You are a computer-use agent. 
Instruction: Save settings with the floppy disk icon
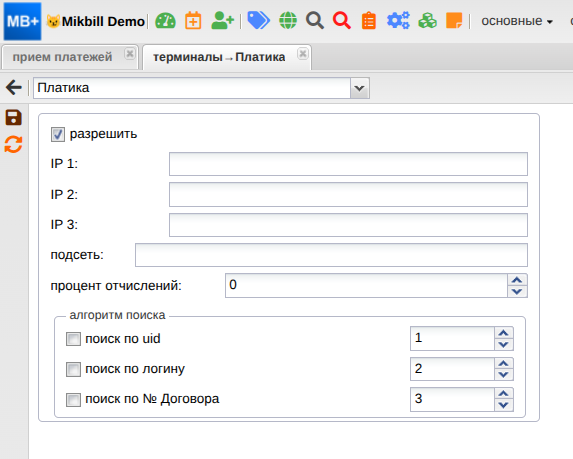pos(14,118)
